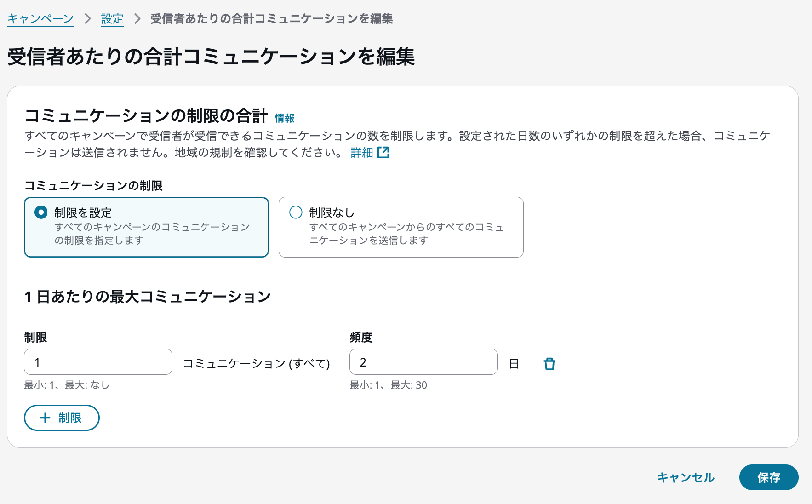Delete the limit row with trash icon
Image resolution: width=812 pixels, height=504 pixels.
coord(549,364)
